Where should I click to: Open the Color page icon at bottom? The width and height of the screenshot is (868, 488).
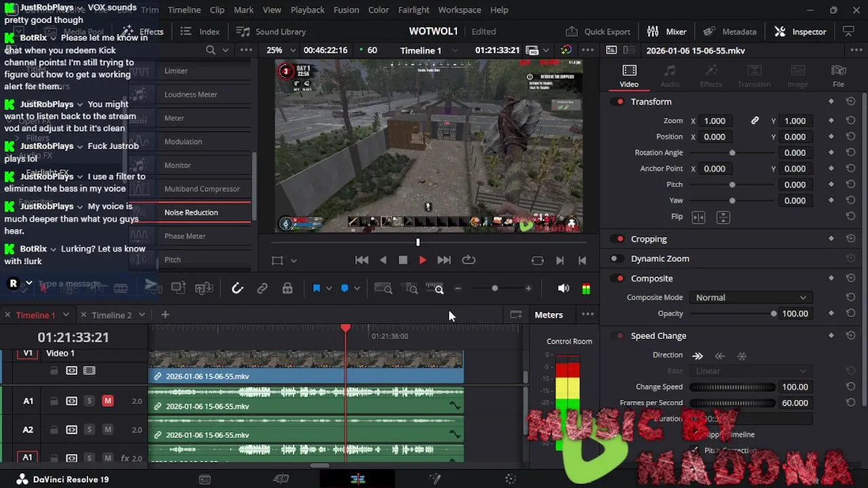pyautogui.click(x=511, y=479)
